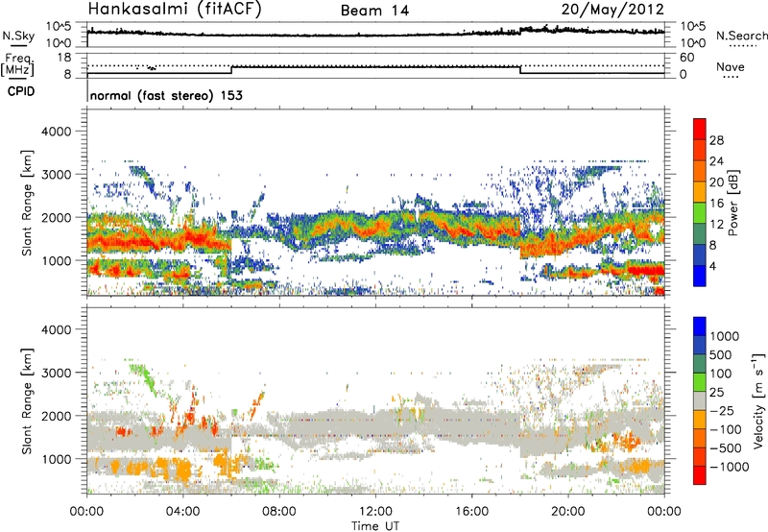768x532 pixels.
Task: Click the 3000 tick on velocity panel axis
Action: tap(56, 373)
